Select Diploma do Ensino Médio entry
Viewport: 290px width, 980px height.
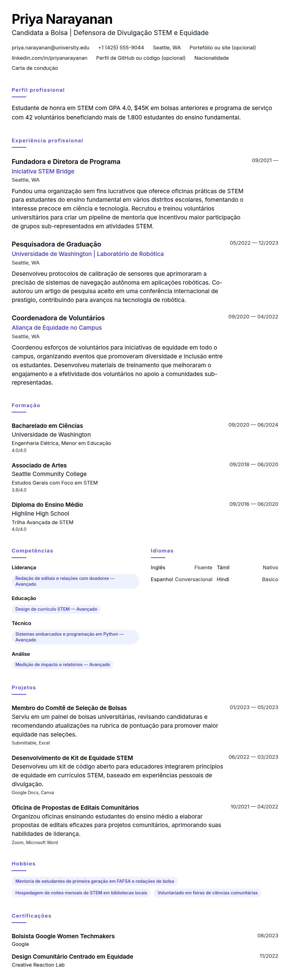click(x=47, y=504)
